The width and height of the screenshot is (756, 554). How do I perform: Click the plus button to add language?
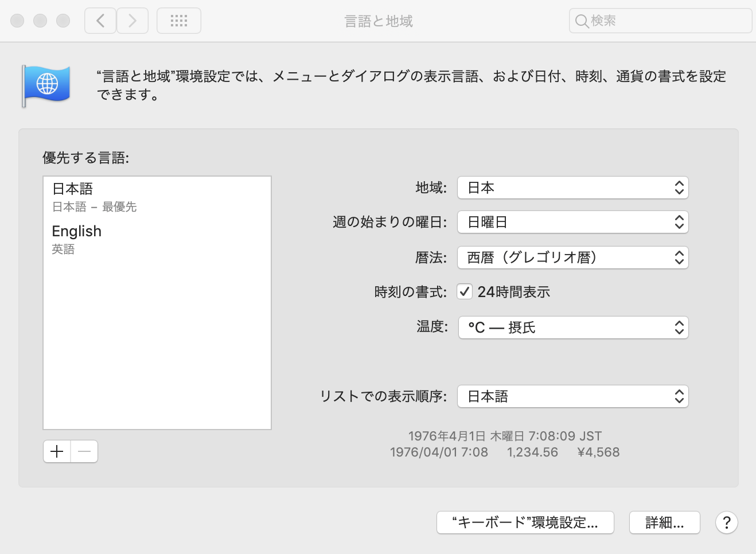point(57,451)
